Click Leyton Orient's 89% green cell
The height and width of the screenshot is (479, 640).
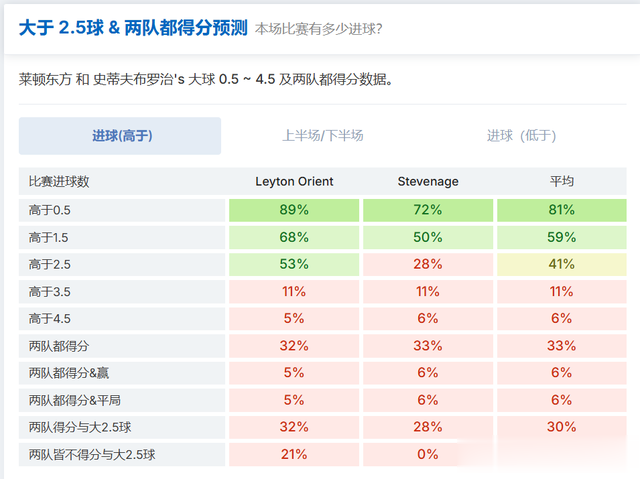pos(294,210)
